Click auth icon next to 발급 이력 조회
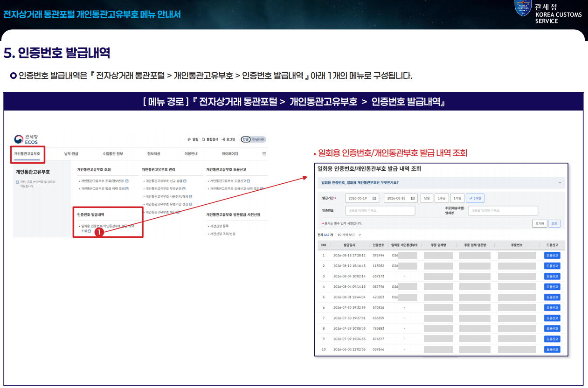588x388 pixels. point(127,188)
